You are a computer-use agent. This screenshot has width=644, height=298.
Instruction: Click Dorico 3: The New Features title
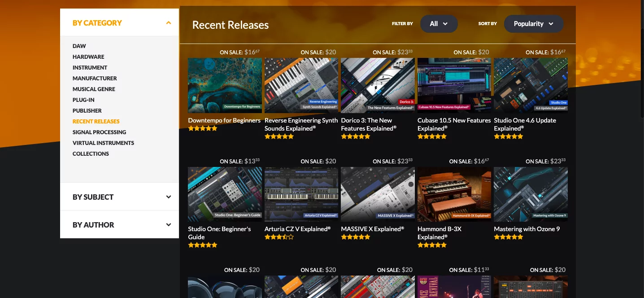point(369,124)
